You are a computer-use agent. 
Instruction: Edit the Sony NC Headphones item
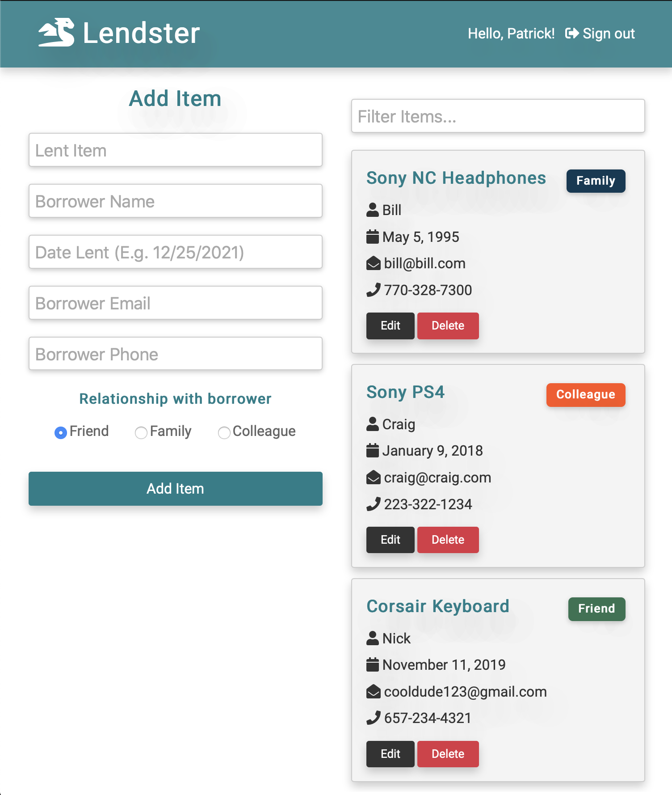tap(391, 326)
